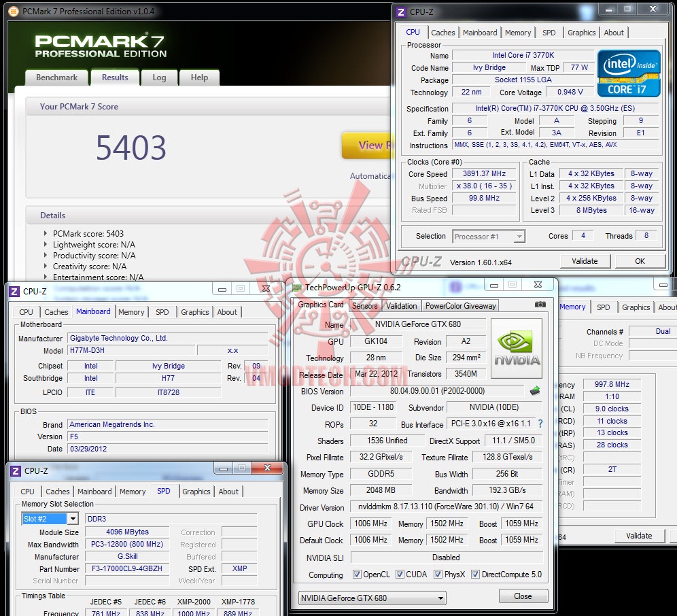Click CPU-Z icon in SPD window title bar
Image resolution: width=677 pixels, height=616 pixels.
coord(16,471)
